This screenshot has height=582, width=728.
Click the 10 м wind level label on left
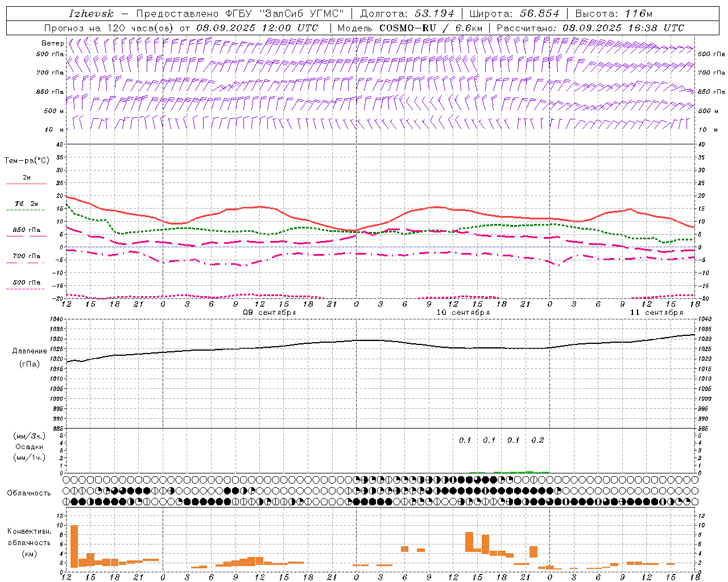(x=55, y=130)
